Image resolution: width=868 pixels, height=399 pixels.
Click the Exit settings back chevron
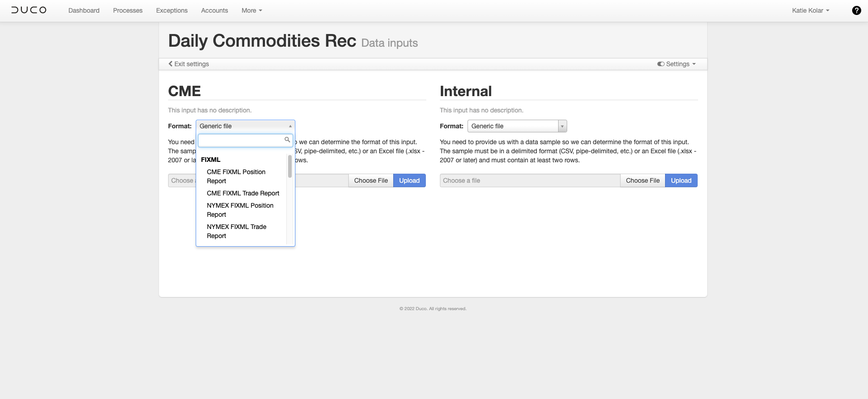171,64
